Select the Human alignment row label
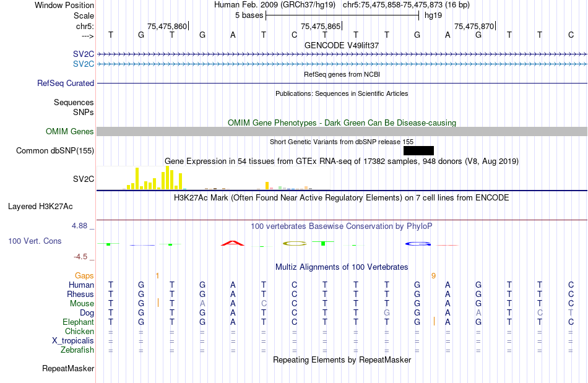 click(81, 285)
